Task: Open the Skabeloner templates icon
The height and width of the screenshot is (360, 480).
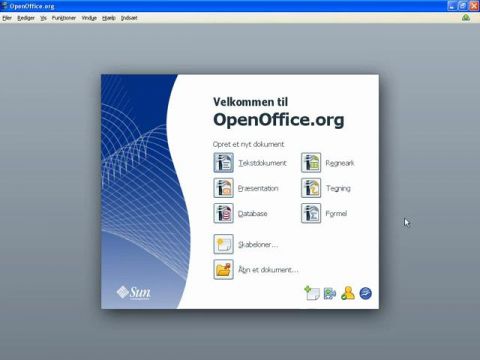Action: [x=223, y=244]
